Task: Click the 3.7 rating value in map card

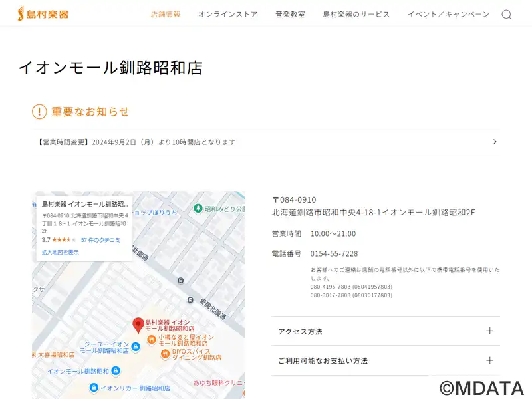Action: click(46, 240)
